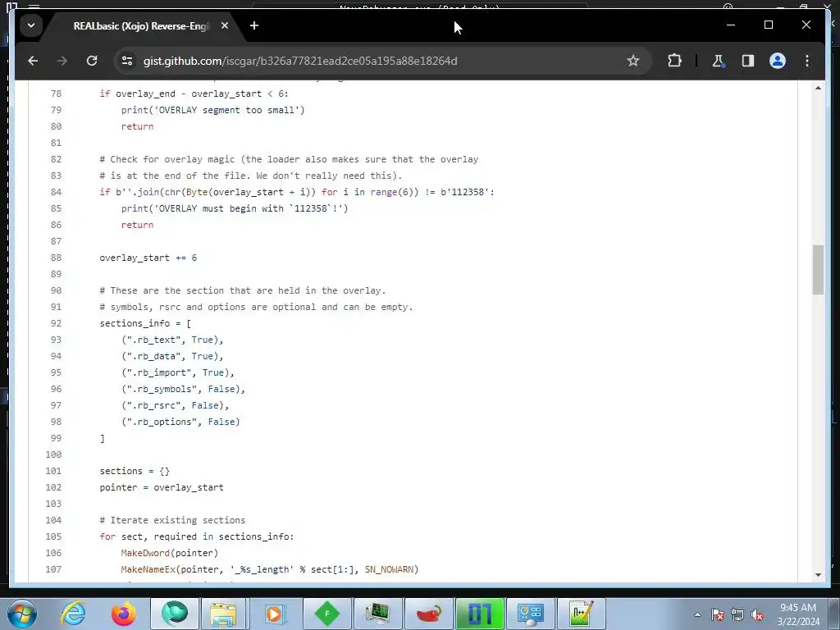Open the Chrome three-dot menu
Image resolution: width=840 pixels, height=630 pixels.
(x=807, y=61)
